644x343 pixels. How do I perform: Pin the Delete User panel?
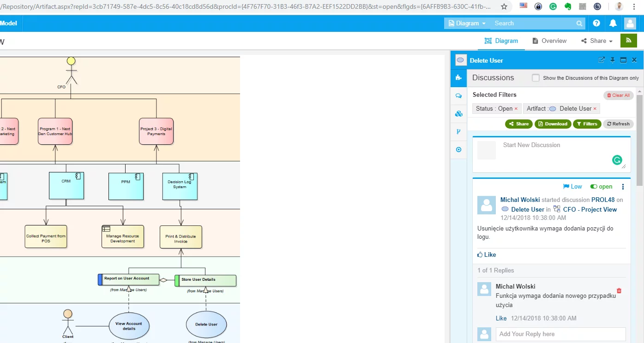coord(613,60)
